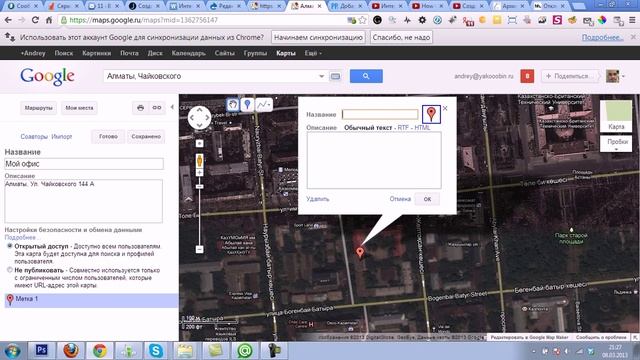The width and height of the screenshot is (640, 360).
Task: Select the Открытый доступ radio option
Action: tap(10, 246)
